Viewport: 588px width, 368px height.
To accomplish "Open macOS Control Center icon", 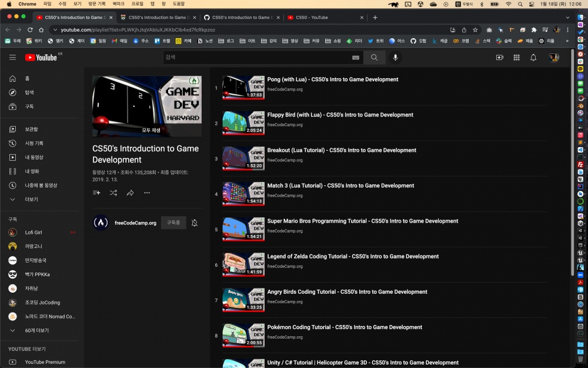I will pos(532,4).
